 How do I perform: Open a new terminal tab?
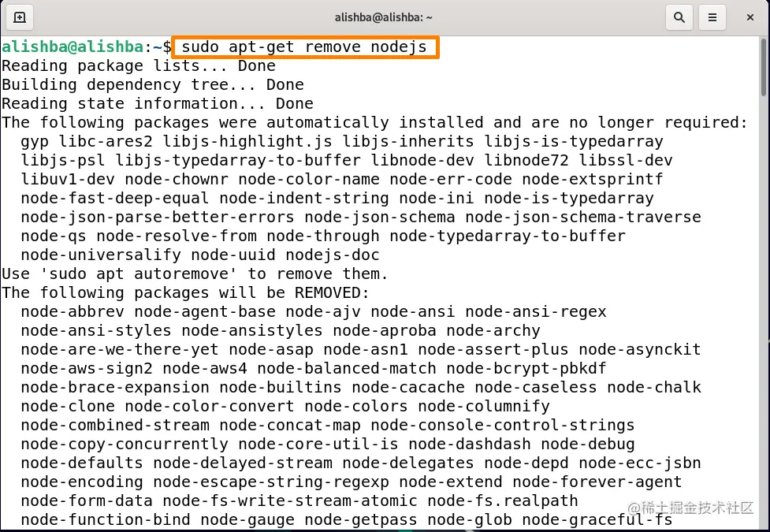coord(19,17)
